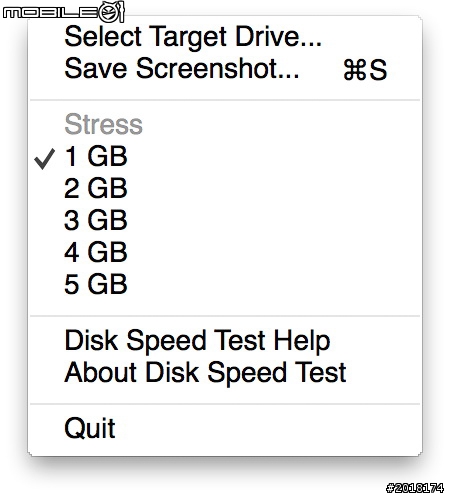
Task: Show About Disk Speed Test
Action: tap(225, 372)
